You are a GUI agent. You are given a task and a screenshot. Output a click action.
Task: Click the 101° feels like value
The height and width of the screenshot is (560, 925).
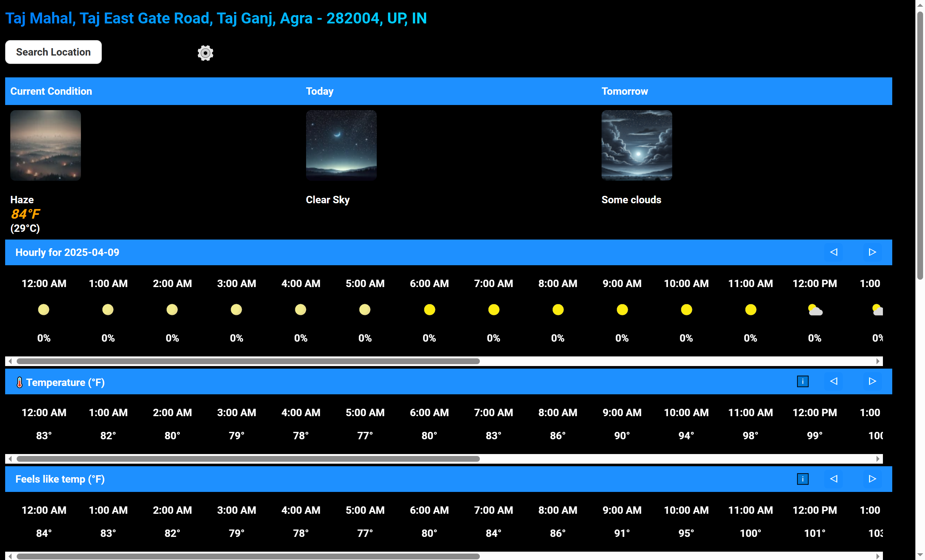click(815, 533)
